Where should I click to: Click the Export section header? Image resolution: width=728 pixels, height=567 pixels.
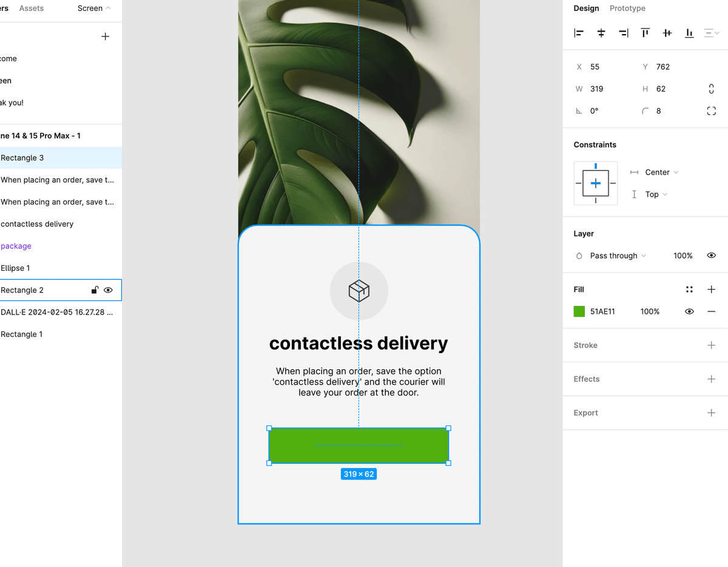click(x=585, y=413)
